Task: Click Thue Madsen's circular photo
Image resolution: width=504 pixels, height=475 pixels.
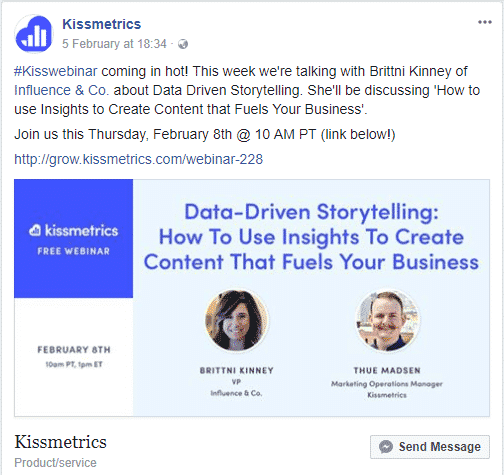Action: (x=387, y=320)
